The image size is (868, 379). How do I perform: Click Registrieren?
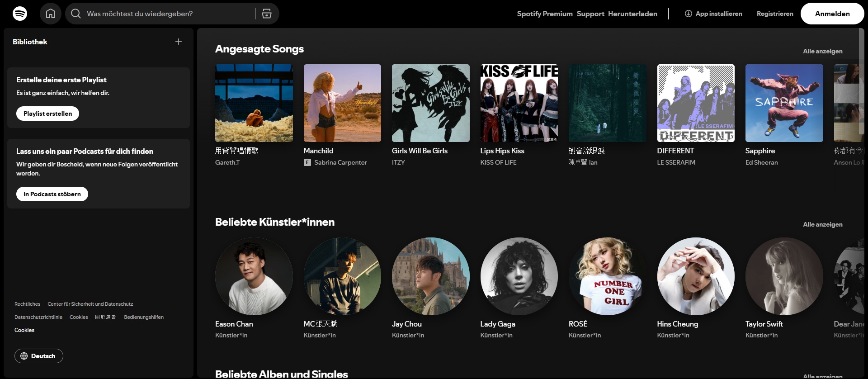tap(775, 14)
